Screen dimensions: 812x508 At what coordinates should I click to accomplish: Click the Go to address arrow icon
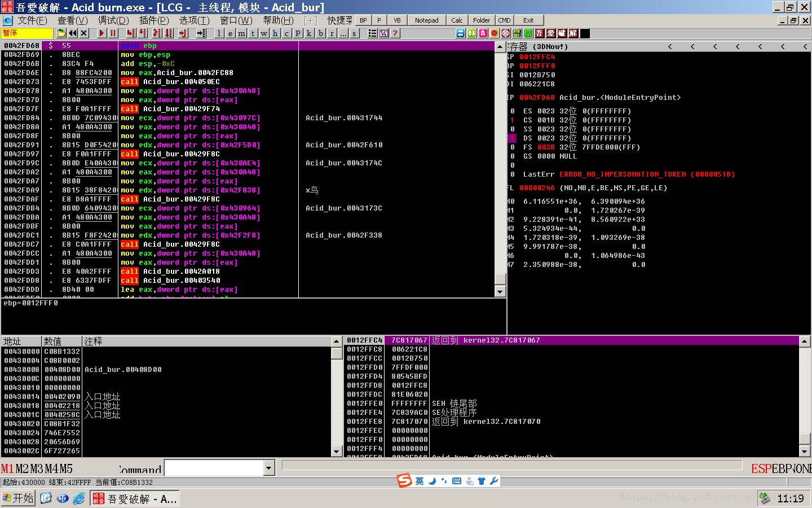pyautogui.click(x=201, y=33)
